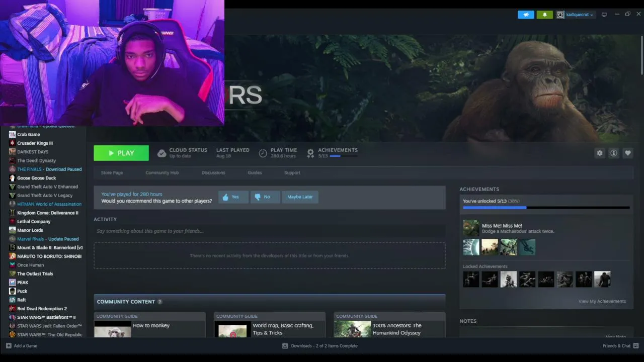Click the Community Content help question mark
This screenshot has width=644, height=362.
[160, 302]
